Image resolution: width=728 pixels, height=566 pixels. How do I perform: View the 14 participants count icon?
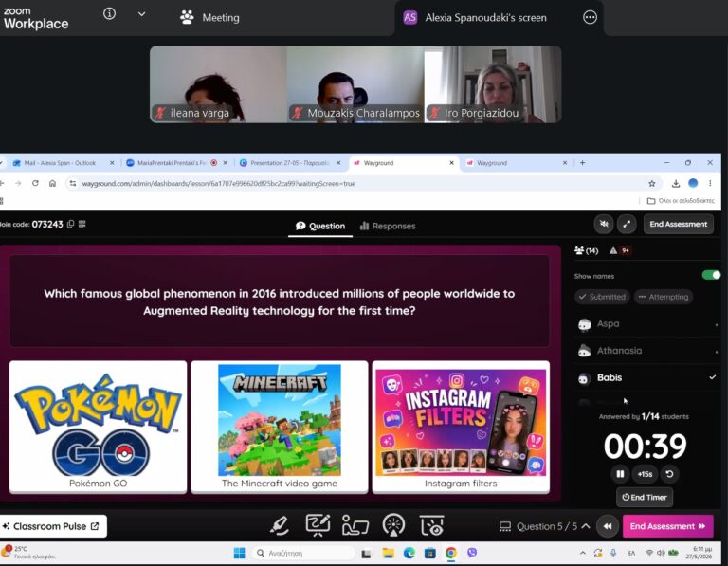pos(586,250)
